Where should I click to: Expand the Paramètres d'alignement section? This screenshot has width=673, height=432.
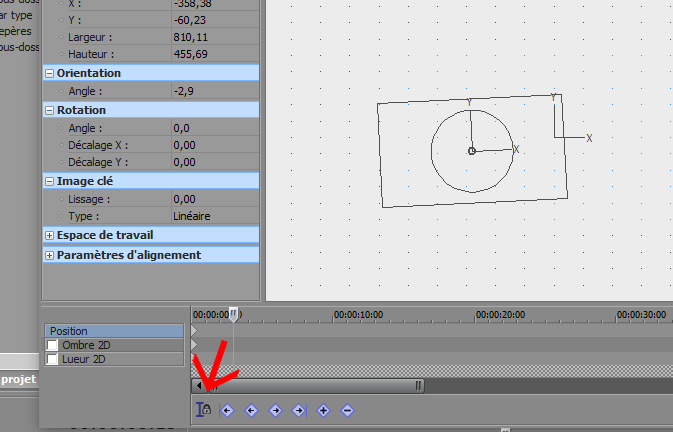coord(50,255)
